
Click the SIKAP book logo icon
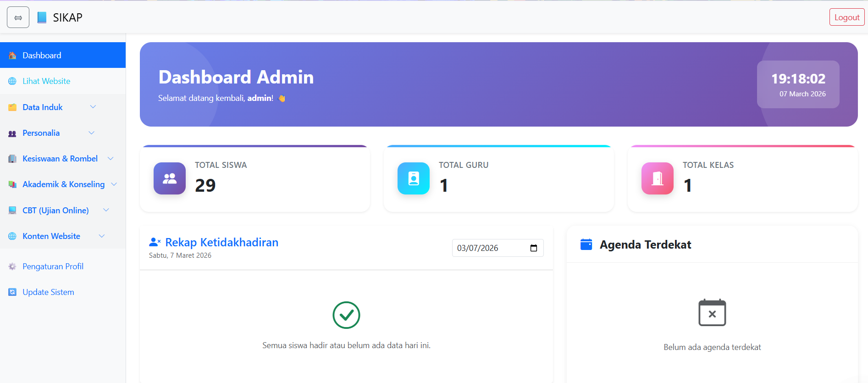tap(42, 17)
